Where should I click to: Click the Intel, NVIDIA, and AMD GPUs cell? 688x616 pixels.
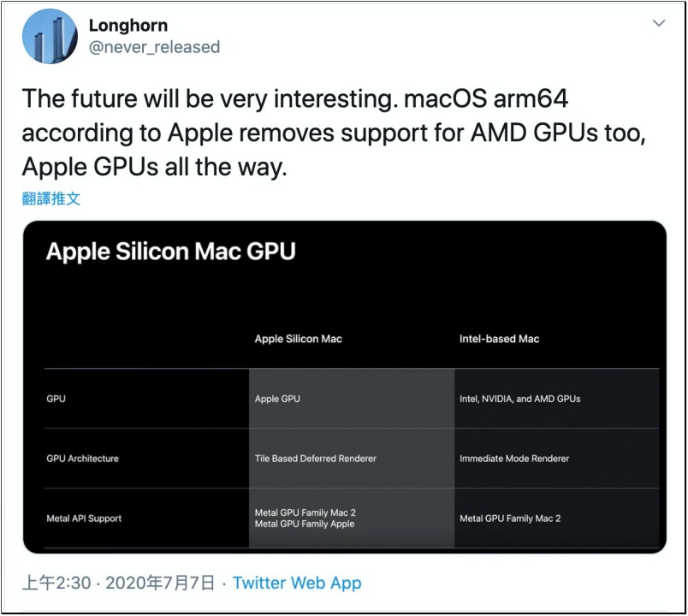click(x=520, y=399)
